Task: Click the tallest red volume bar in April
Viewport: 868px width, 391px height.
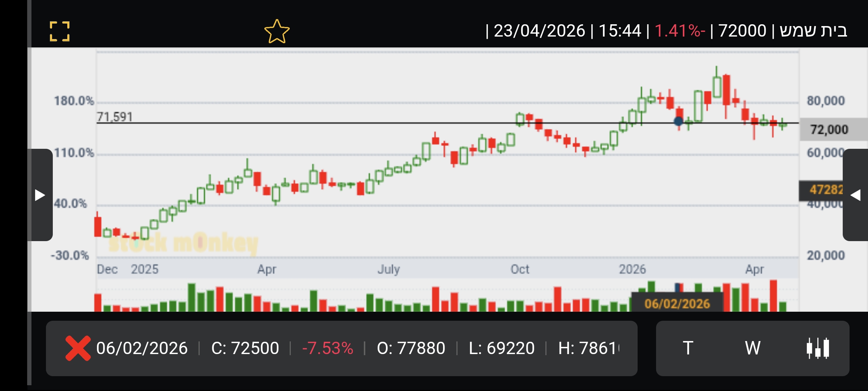Action: [x=773, y=295]
